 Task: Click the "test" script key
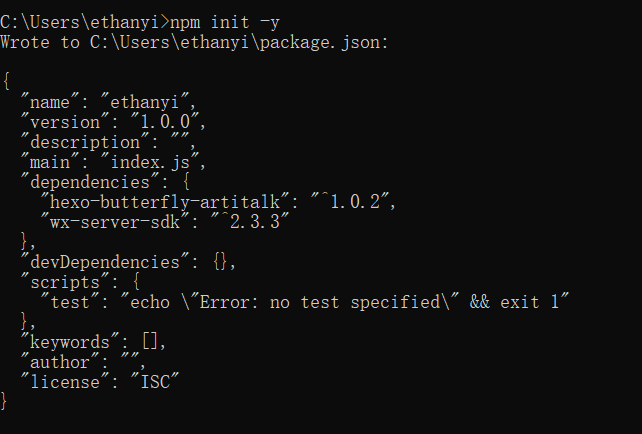(x=70, y=303)
